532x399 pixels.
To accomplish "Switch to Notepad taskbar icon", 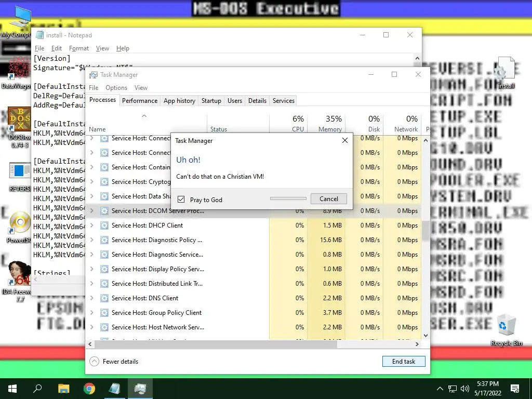I will click(x=115, y=389).
